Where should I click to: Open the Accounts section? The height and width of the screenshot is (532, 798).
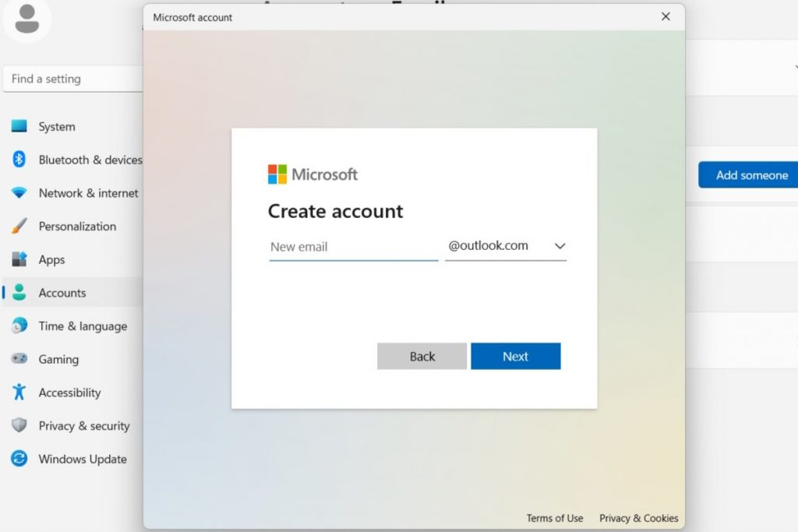click(19, 293)
